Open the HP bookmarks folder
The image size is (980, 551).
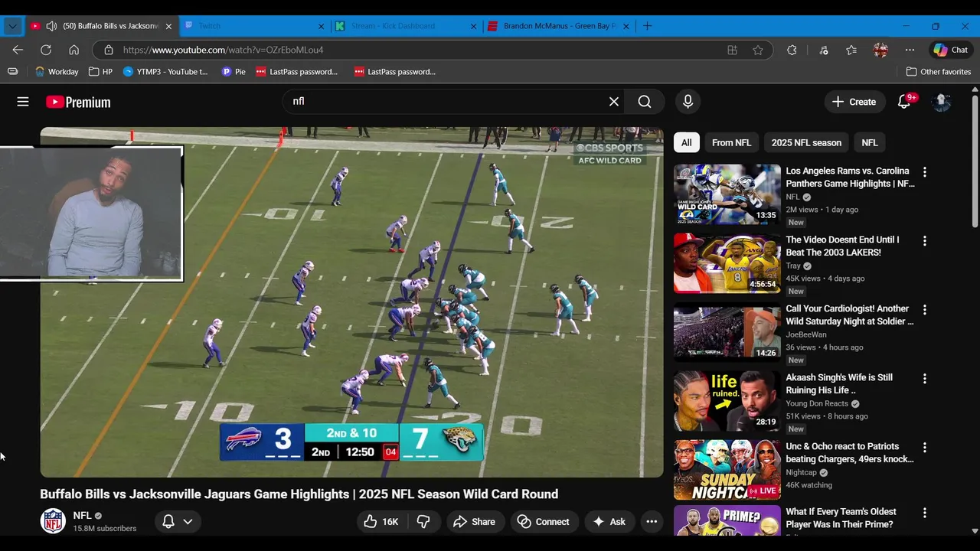point(100,72)
